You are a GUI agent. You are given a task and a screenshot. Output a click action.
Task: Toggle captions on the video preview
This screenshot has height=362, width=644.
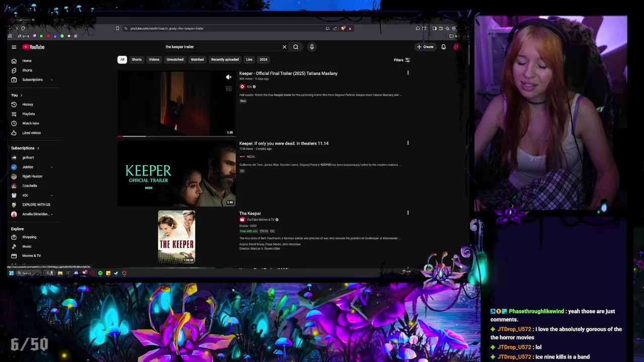228,88
